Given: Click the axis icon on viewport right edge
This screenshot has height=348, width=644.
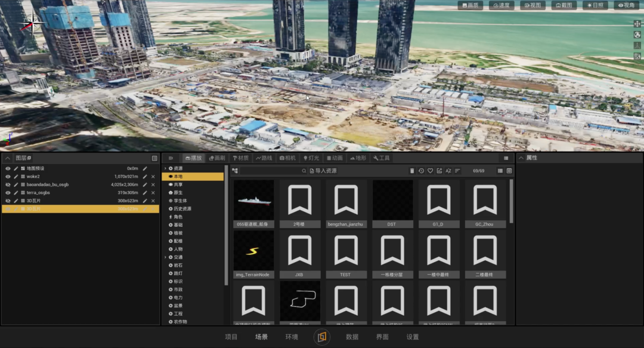Looking at the screenshot, I should (x=637, y=45).
